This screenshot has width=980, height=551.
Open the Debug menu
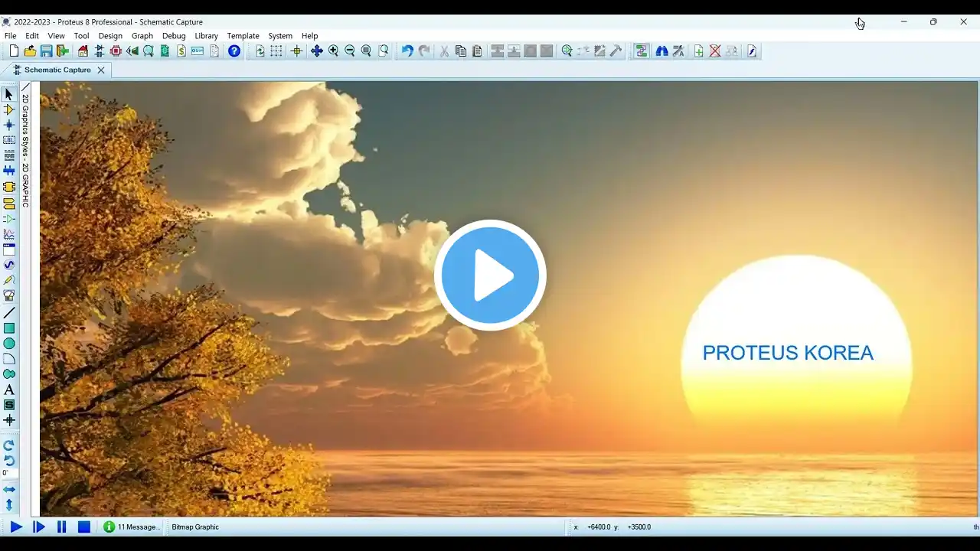click(174, 36)
